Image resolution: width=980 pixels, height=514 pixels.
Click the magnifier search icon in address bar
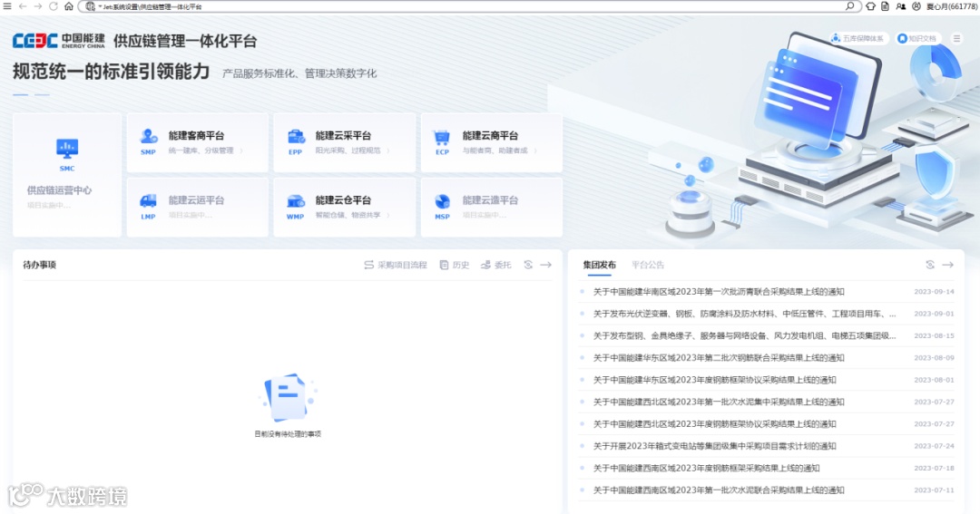pyautogui.click(x=850, y=6)
